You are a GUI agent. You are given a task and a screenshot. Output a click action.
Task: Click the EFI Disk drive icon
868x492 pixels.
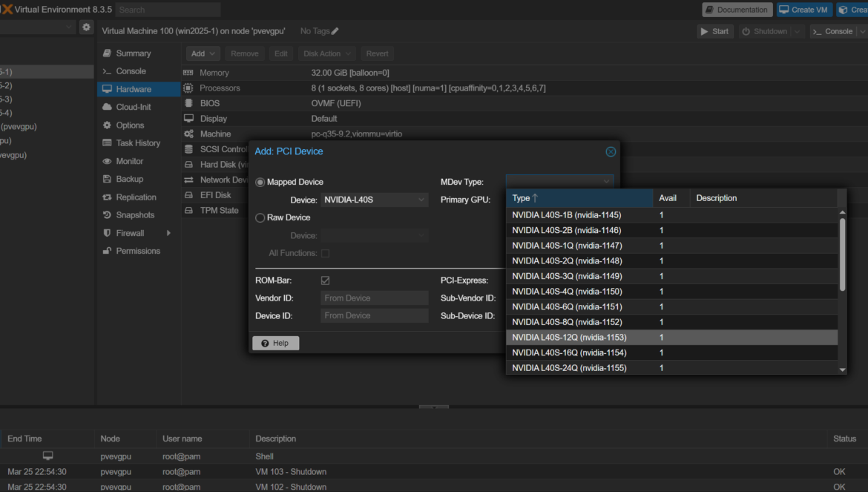coord(188,195)
